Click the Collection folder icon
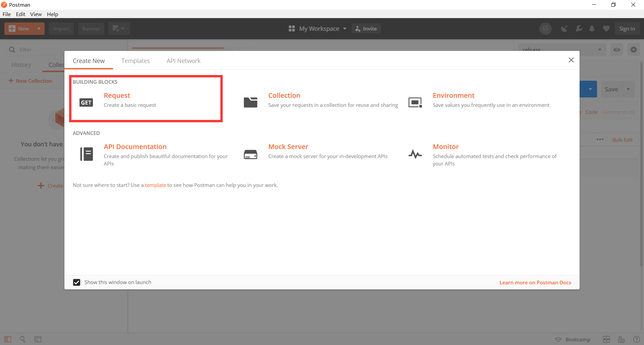The image size is (644, 345). pyautogui.click(x=251, y=102)
